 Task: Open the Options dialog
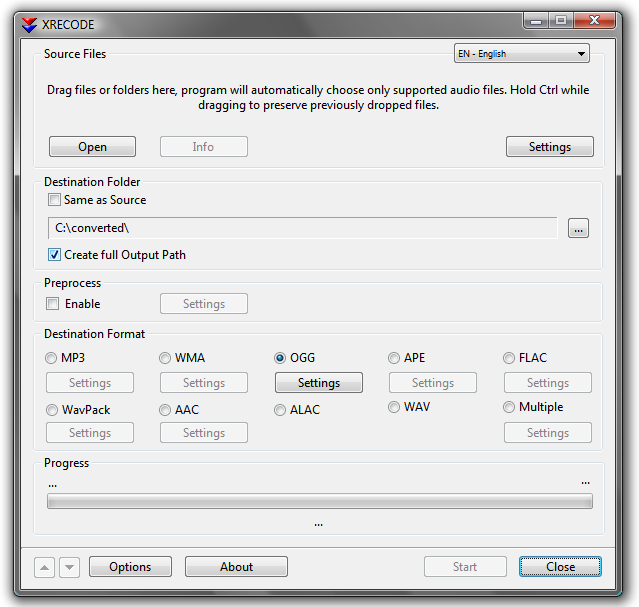[130, 567]
